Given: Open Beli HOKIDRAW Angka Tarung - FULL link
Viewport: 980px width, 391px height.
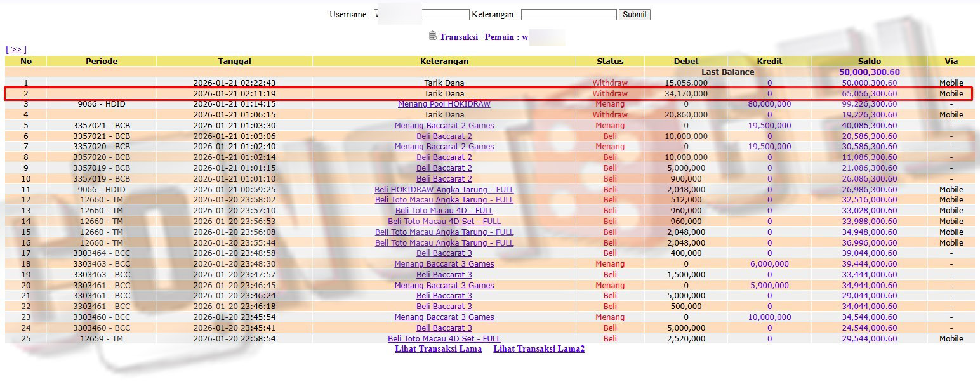Looking at the screenshot, I should click(444, 189).
